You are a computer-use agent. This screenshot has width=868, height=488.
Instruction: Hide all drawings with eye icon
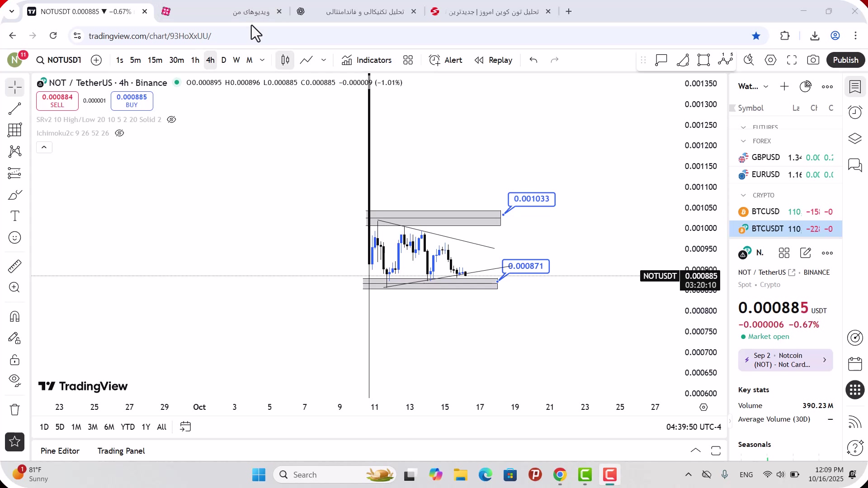click(15, 381)
